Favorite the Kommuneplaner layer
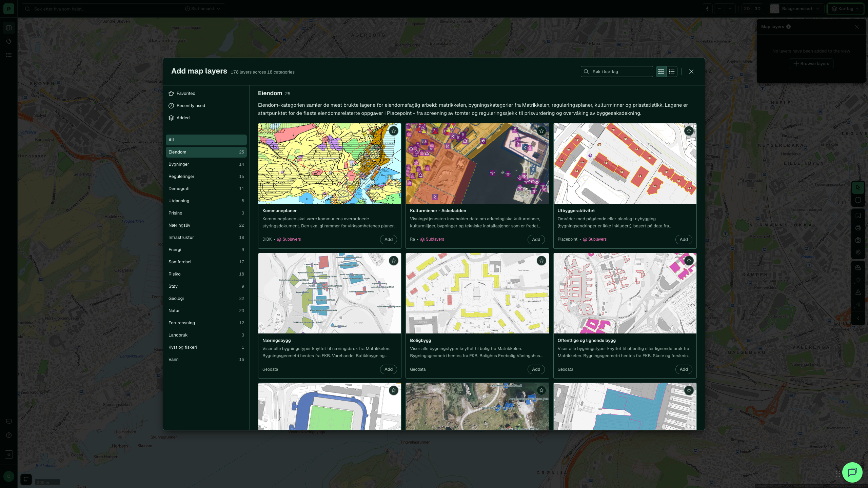The image size is (868, 488). [394, 131]
